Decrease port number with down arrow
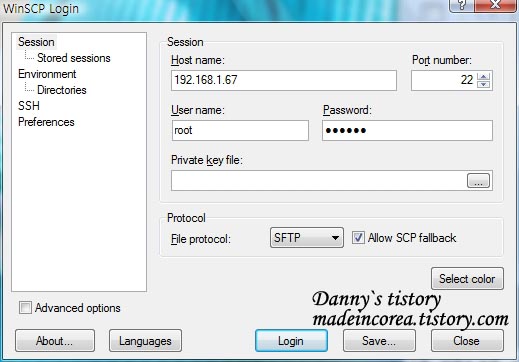519x362 pixels. point(484,84)
